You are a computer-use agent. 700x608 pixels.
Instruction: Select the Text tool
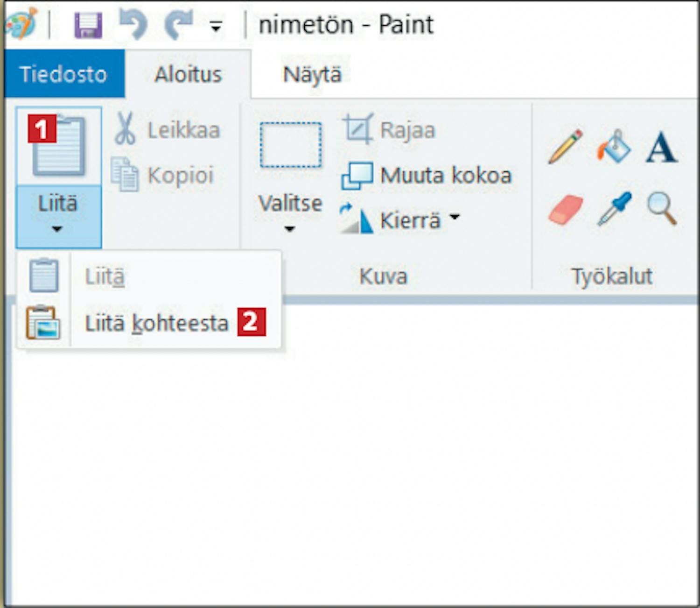(661, 148)
